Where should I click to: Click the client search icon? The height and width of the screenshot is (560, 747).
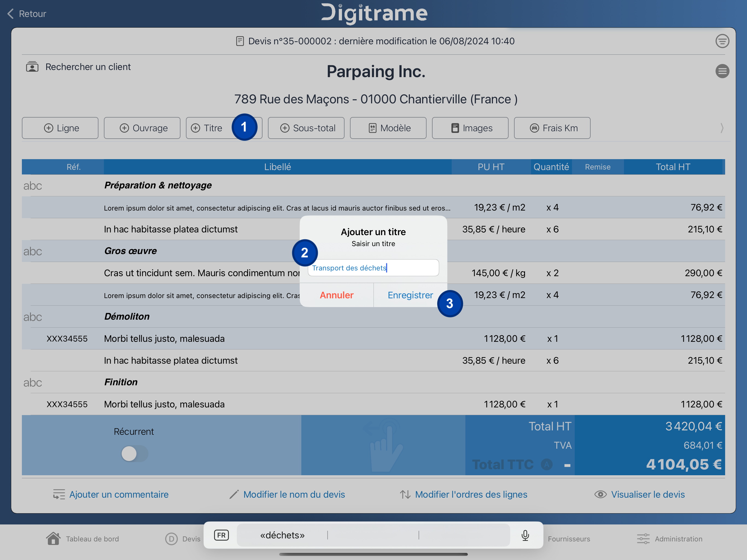point(32,66)
